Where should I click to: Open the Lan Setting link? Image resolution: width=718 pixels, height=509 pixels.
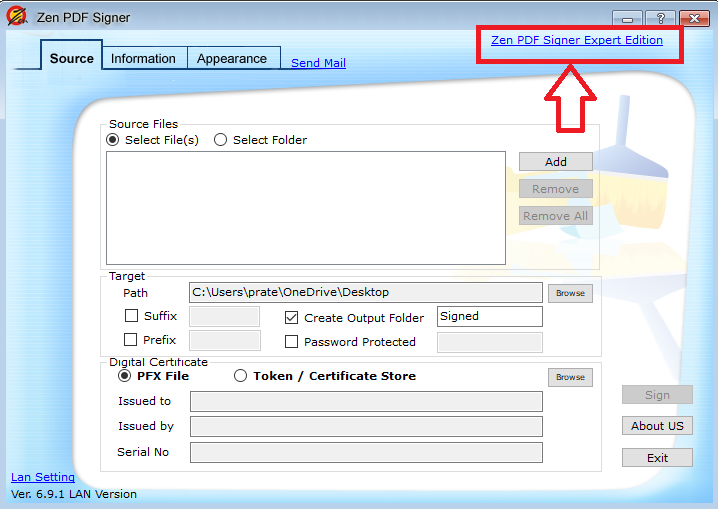pos(43,477)
